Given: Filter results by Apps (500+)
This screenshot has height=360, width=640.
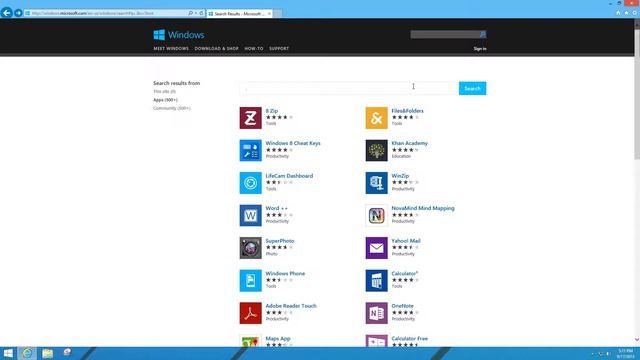Looking at the screenshot, I should [x=165, y=100].
